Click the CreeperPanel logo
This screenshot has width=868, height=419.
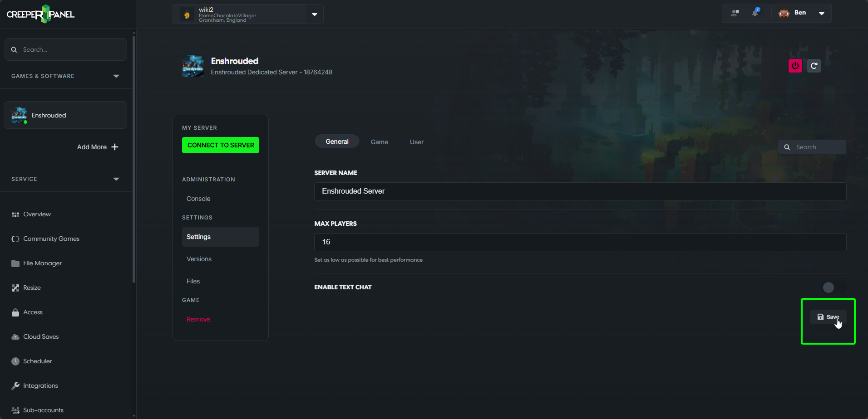coord(40,14)
